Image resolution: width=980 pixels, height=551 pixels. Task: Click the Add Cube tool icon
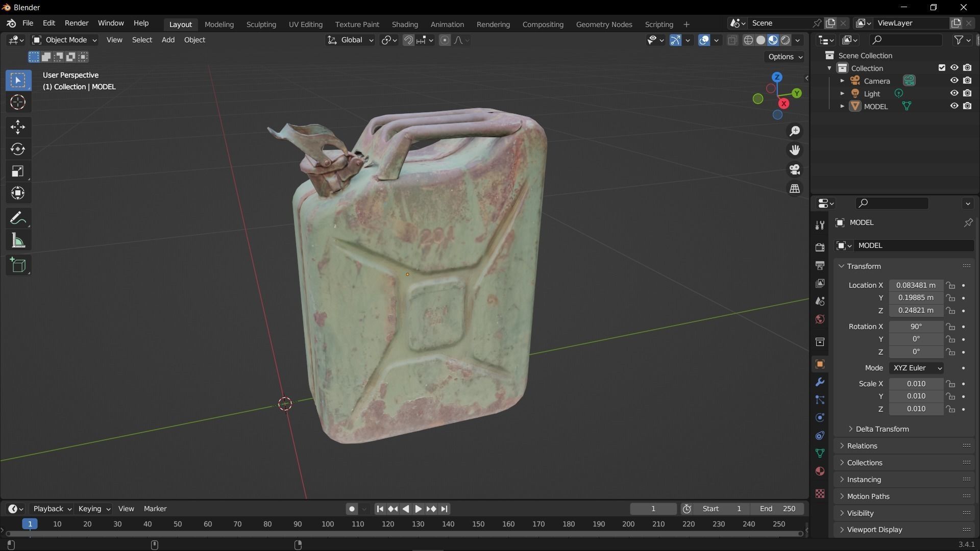point(18,265)
